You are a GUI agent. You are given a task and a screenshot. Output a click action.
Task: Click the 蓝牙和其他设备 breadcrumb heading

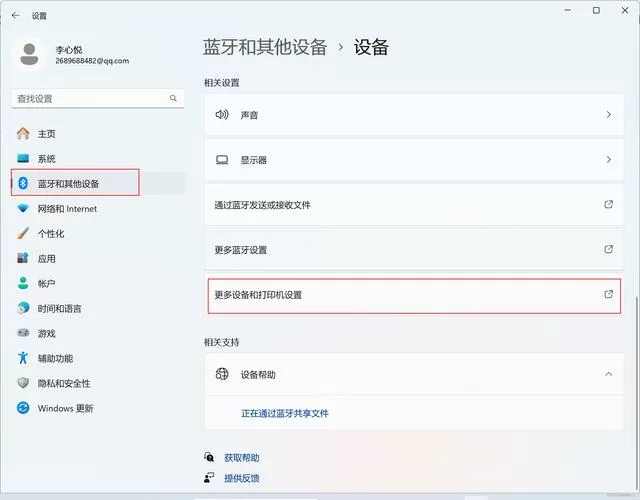[x=265, y=47]
